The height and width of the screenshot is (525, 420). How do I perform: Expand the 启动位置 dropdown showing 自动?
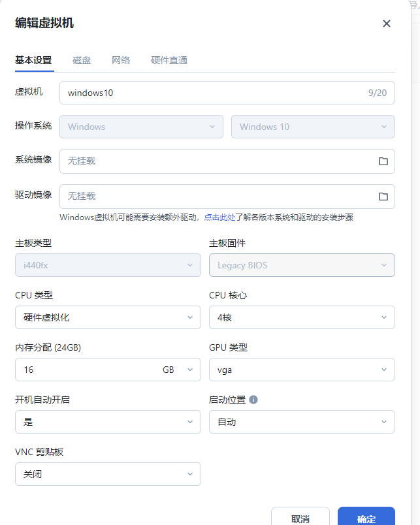(x=302, y=422)
